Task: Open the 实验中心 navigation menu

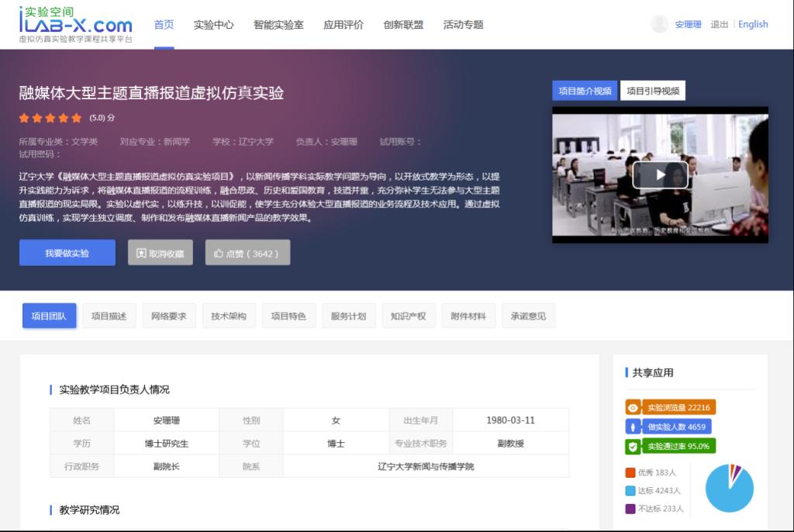Action: (213, 25)
